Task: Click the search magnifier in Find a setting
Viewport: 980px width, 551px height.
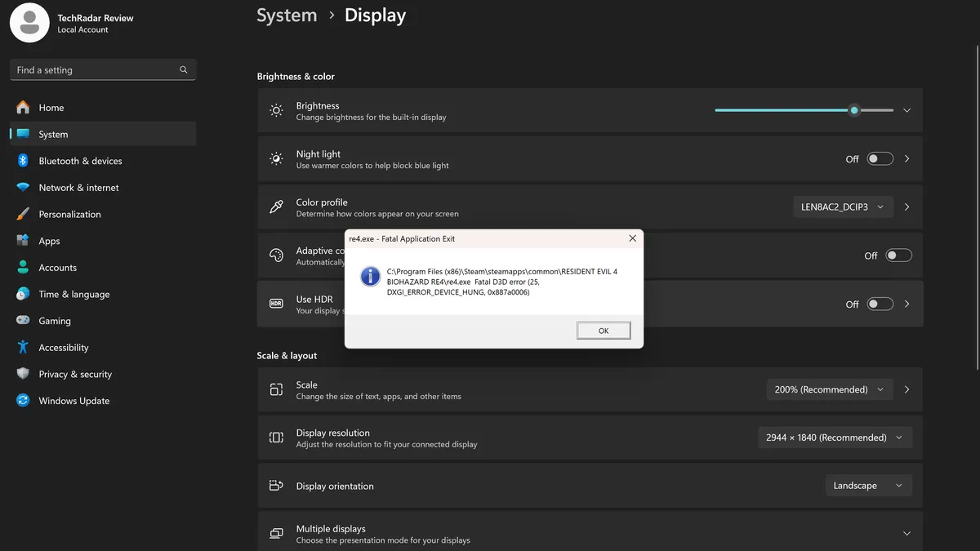Action: (184, 69)
